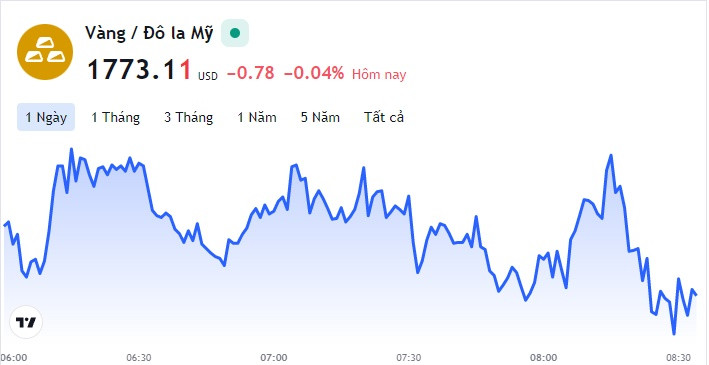The height and width of the screenshot is (365, 709).
Task: View the Tất cả full history range
Action: (x=384, y=118)
